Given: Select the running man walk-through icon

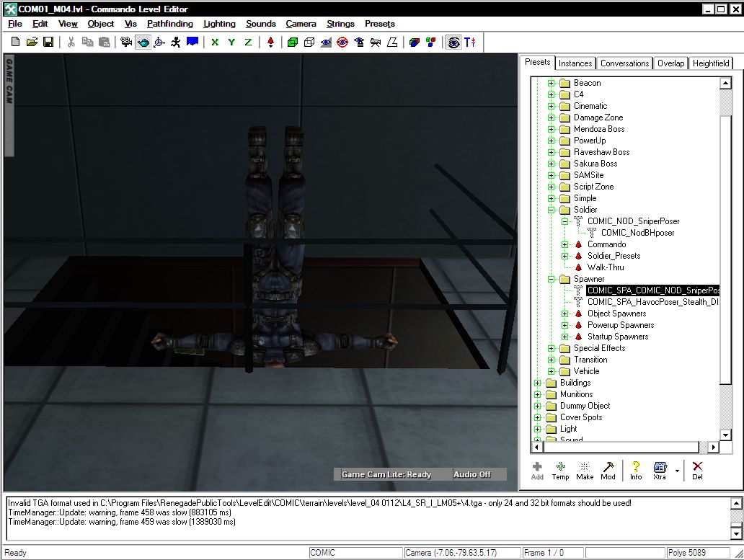Looking at the screenshot, I should [175, 43].
